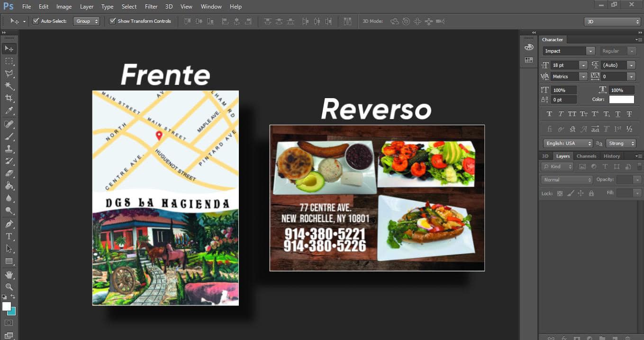The image size is (644, 340).
Task: Select the Crop tool
Action: tap(9, 98)
